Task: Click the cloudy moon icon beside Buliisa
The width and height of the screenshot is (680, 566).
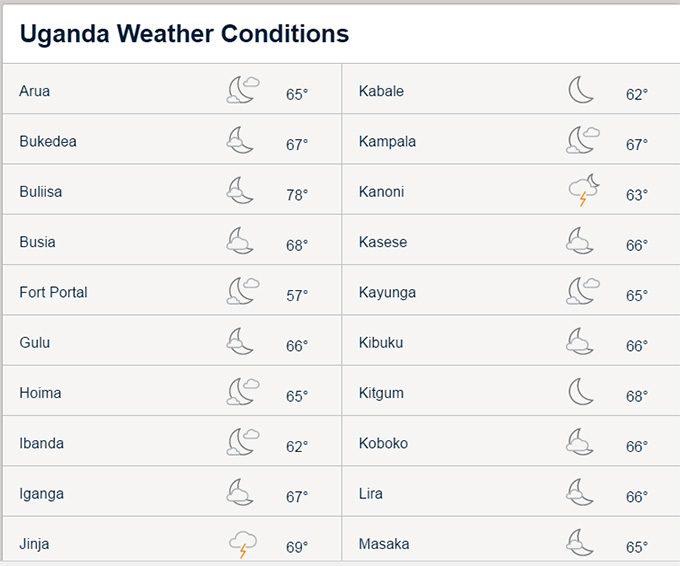Action: 239,190
